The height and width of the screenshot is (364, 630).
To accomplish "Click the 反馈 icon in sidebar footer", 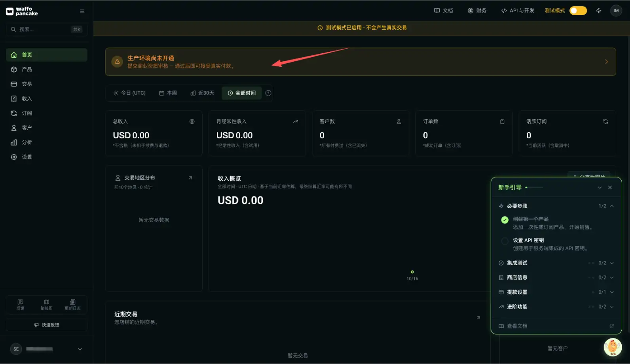I will tap(21, 304).
